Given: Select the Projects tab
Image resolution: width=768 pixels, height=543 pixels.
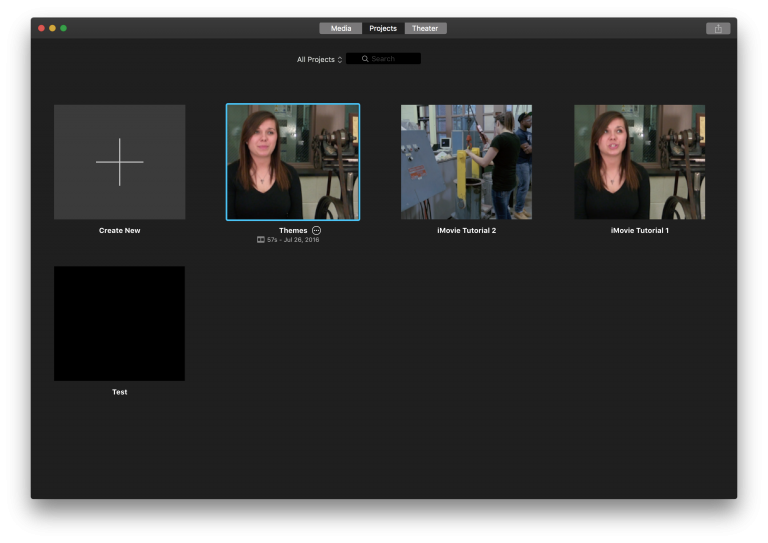Looking at the screenshot, I should (383, 28).
